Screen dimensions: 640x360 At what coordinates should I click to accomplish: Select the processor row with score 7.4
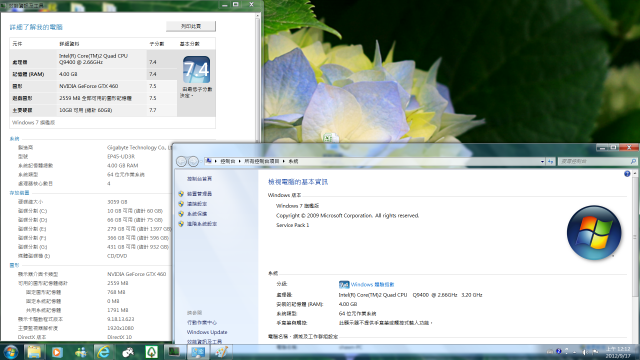click(93, 59)
